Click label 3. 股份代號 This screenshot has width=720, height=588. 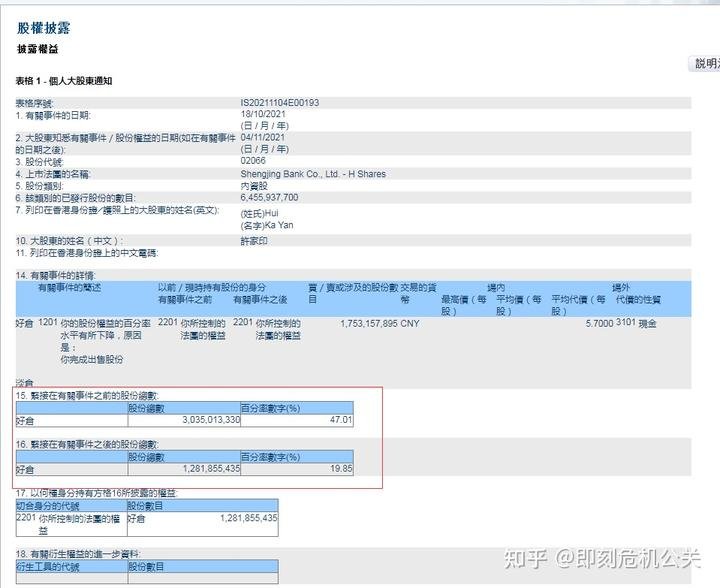pyautogui.click(x=39, y=162)
